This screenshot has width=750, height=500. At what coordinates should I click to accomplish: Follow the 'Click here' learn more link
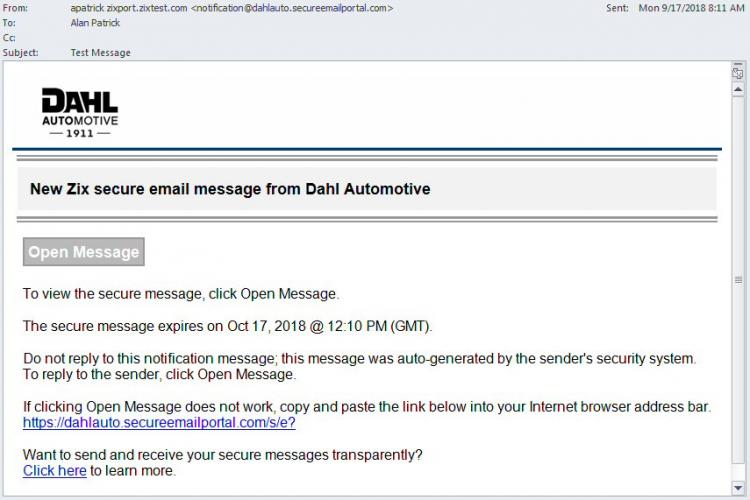[55, 470]
